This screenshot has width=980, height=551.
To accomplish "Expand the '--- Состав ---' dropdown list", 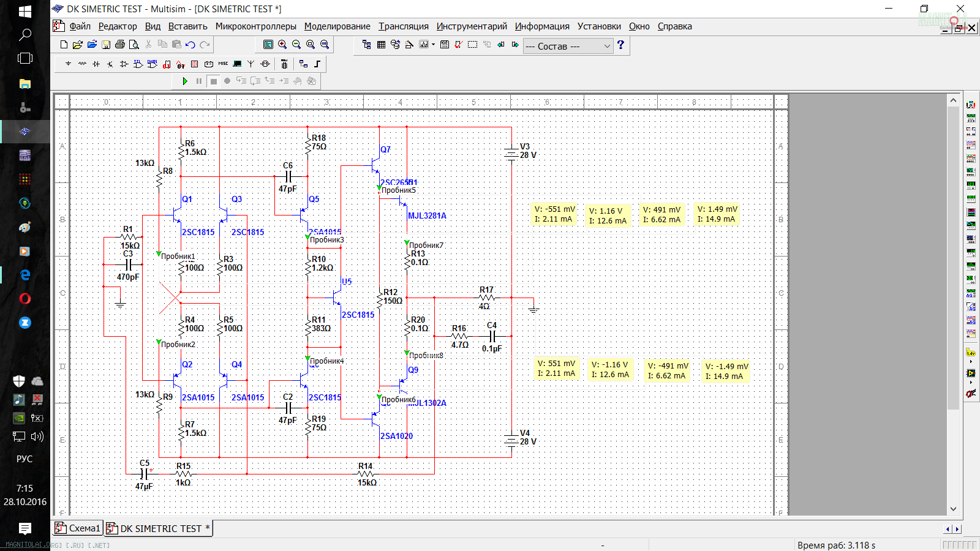I will coord(606,47).
